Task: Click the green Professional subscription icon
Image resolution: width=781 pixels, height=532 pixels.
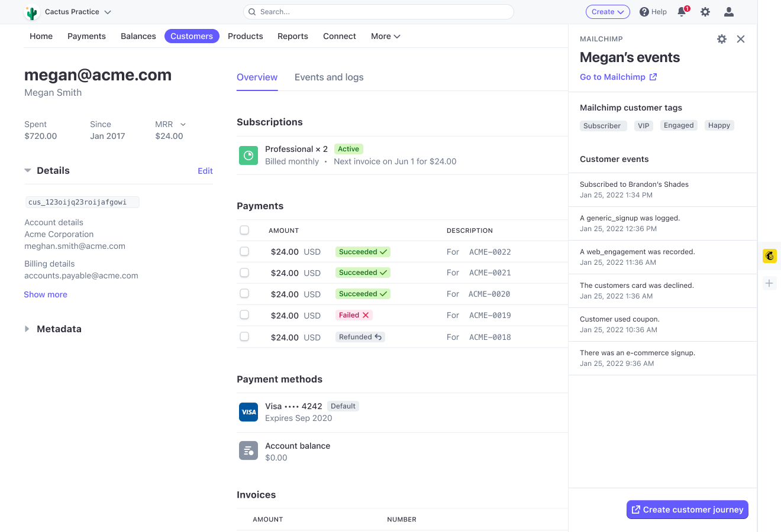Action: [248, 155]
